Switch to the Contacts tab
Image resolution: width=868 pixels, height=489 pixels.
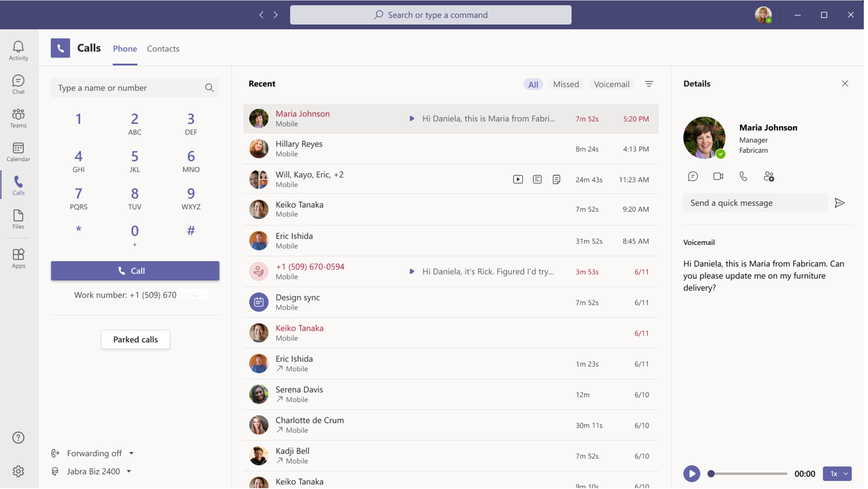click(163, 48)
